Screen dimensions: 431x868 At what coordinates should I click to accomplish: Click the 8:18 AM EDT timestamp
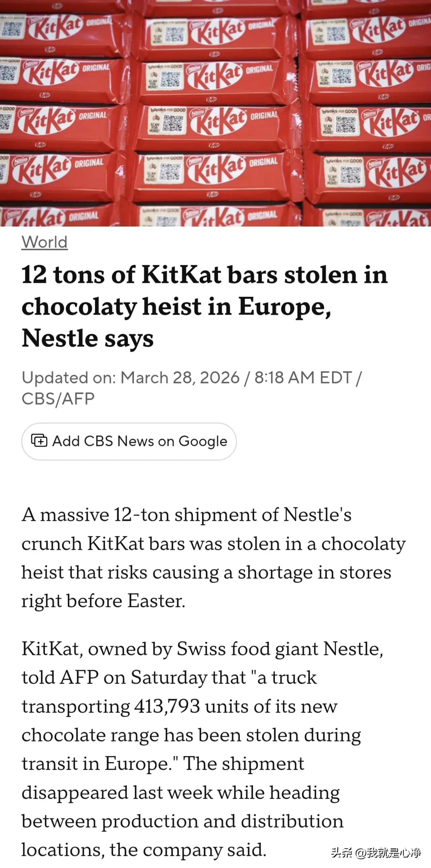[303, 378]
